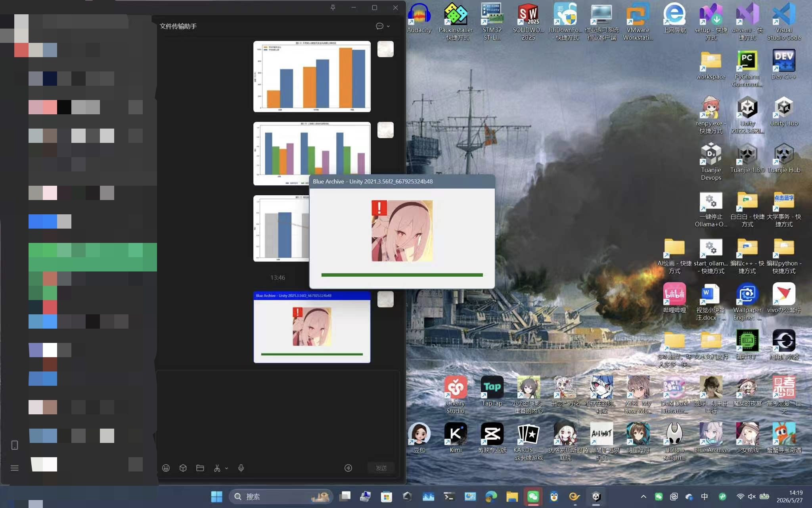812x508 pixels.
Task: Open the Blue Archive screenshot thumbnail in chat
Action: coord(312,327)
